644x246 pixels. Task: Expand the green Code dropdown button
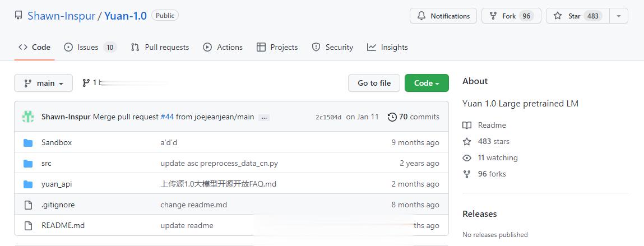(427, 83)
